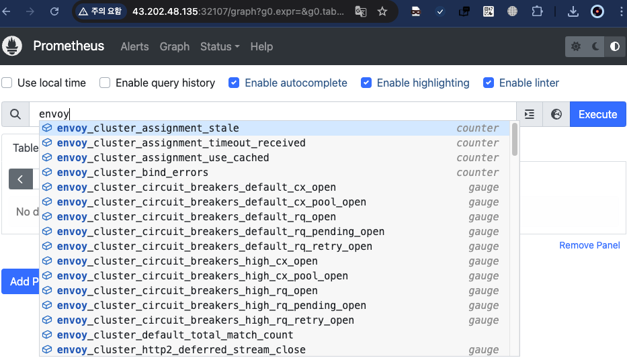Click the QR code extension icon
This screenshot has height=364, width=627.
(489, 11)
